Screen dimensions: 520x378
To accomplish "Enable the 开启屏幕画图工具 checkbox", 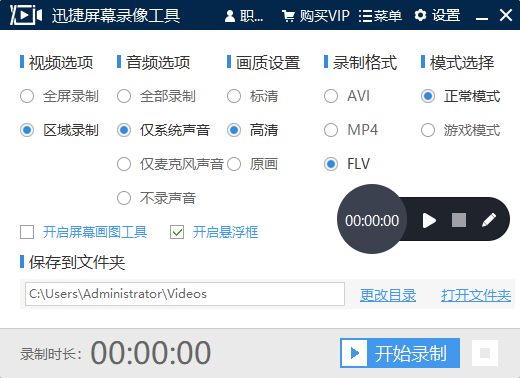I will (x=27, y=232).
